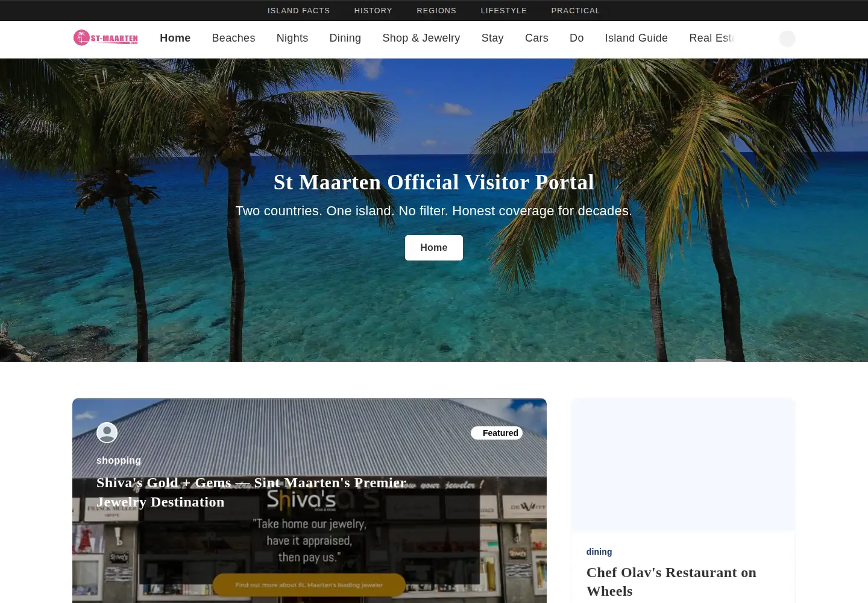Click the 'St Maarten Official Visitor Portal' heading
Image resolution: width=868 pixels, height=603 pixels.
point(434,182)
